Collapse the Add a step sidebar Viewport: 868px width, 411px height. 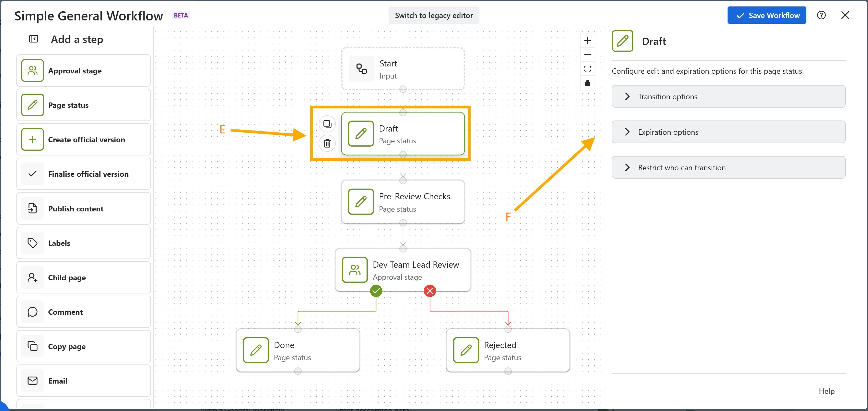coord(34,39)
